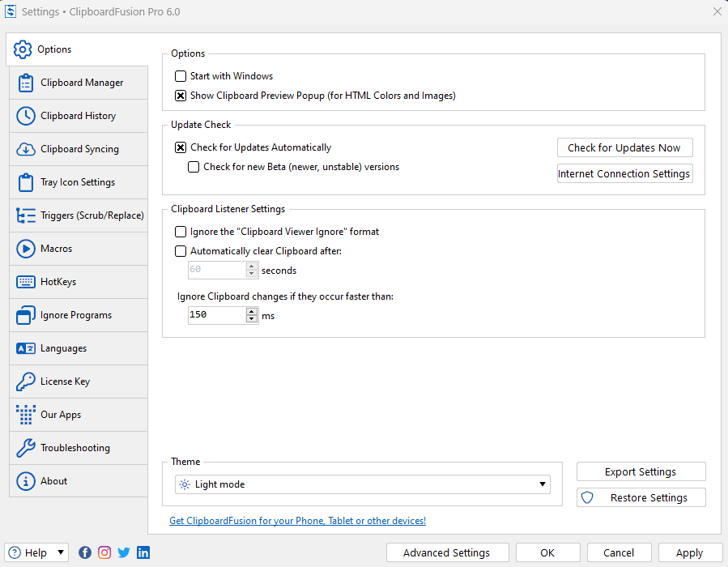Click the Apply button
Screen dimensions: 728x567
(x=689, y=552)
